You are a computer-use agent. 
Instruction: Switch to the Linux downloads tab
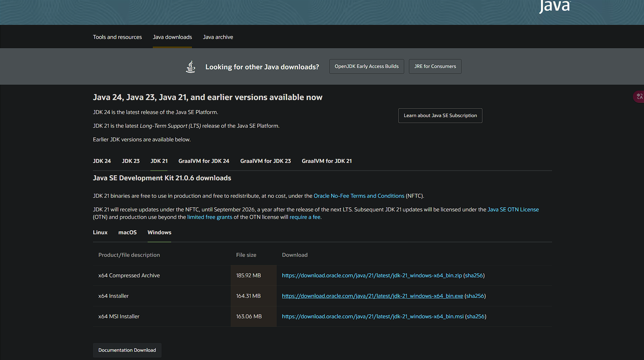(x=100, y=232)
